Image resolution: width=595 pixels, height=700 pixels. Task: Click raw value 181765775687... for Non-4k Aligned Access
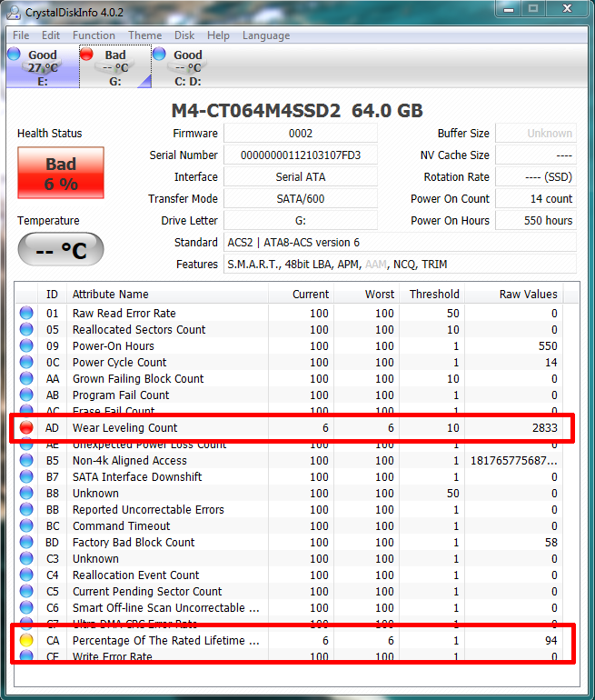[514, 460]
